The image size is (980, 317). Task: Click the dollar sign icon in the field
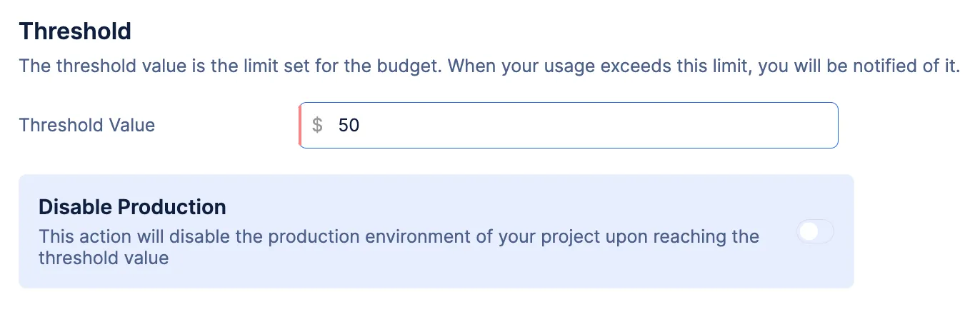pos(318,126)
